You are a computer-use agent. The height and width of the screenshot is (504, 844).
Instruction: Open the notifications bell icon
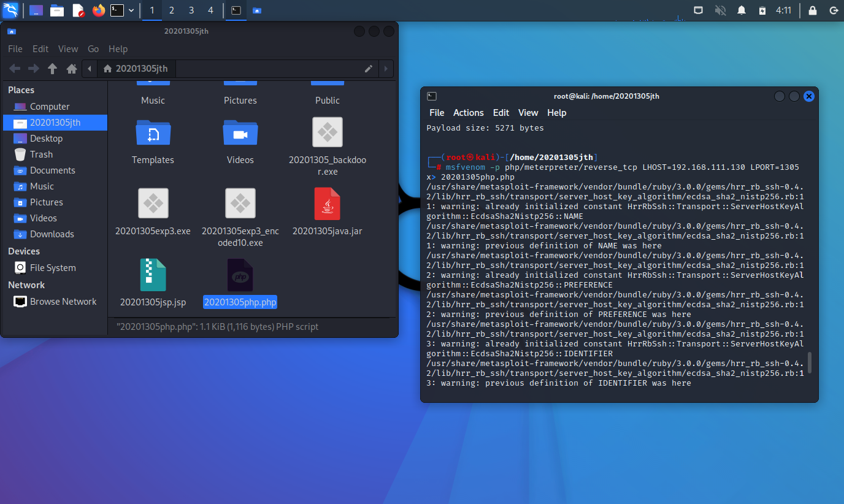[x=742, y=10]
